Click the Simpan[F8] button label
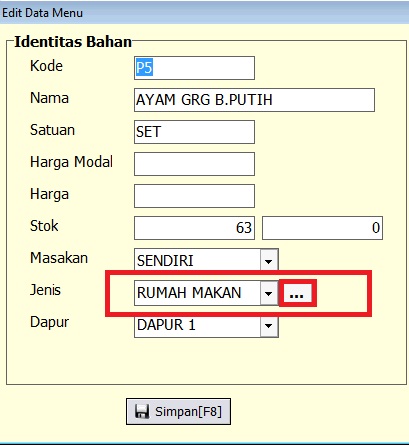Screen dimensions: 409x446 pos(188,412)
